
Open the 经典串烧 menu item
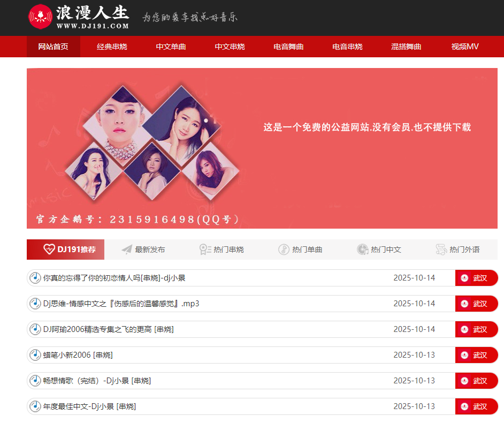tap(112, 47)
